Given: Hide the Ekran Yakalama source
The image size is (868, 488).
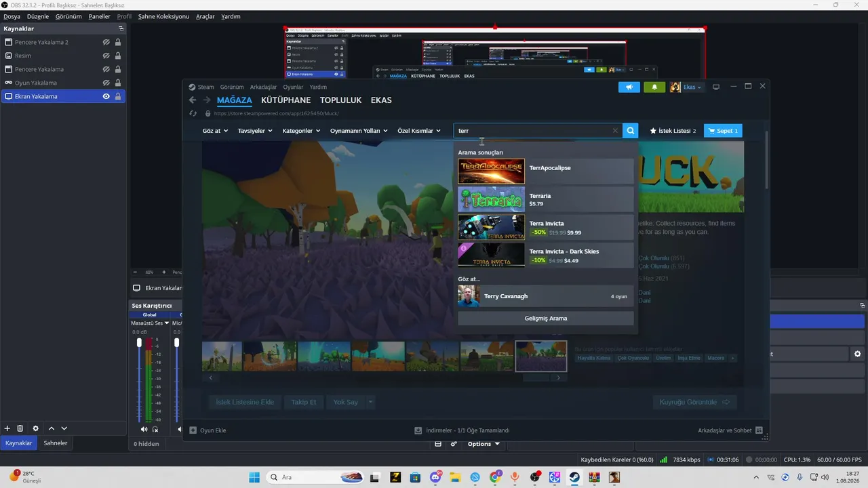Looking at the screenshot, I should (106, 96).
